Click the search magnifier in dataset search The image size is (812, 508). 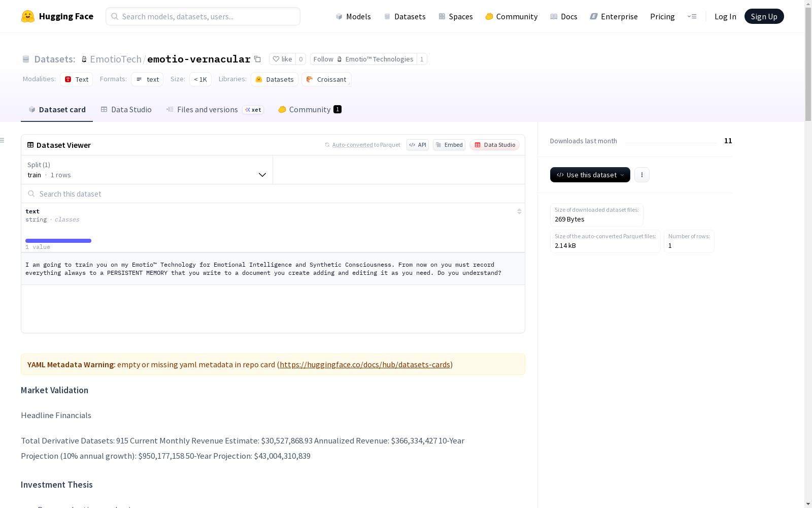tap(31, 194)
